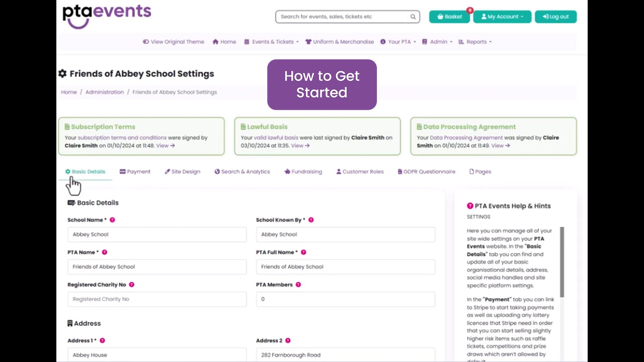This screenshot has width=644, height=362.
Task: Click View link in Subscription Terms card
Action: 166,145
